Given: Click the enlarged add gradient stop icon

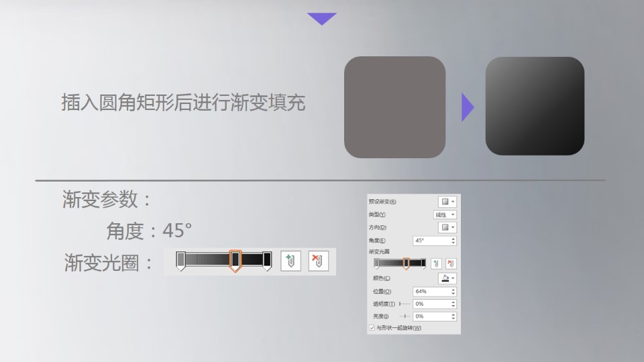Looking at the screenshot, I should pos(290,261).
